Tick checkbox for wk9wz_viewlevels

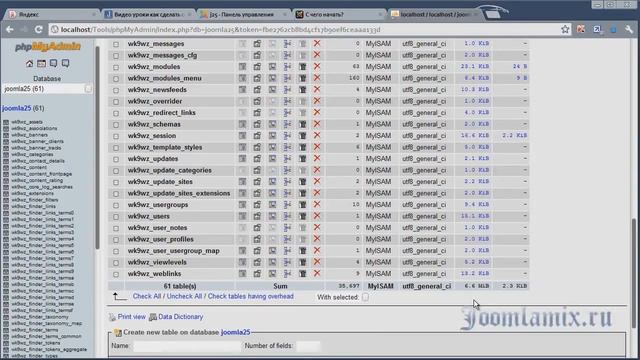click(x=116, y=262)
